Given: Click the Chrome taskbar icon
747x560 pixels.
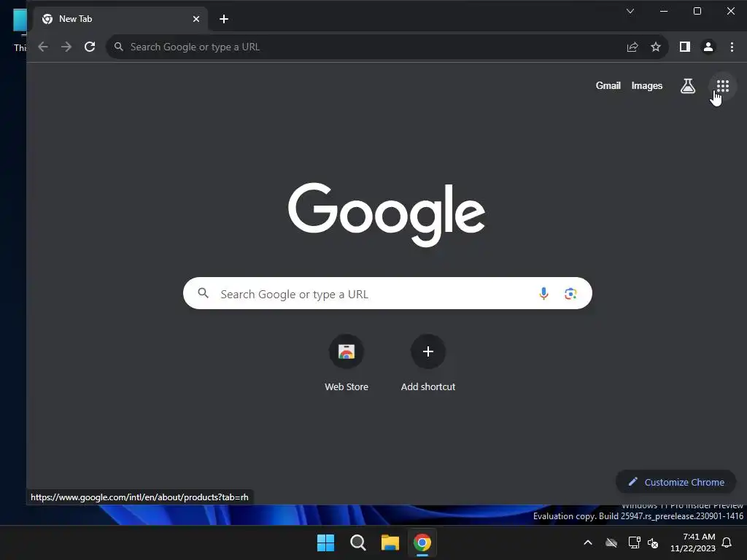Looking at the screenshot, I should [422, 542].
